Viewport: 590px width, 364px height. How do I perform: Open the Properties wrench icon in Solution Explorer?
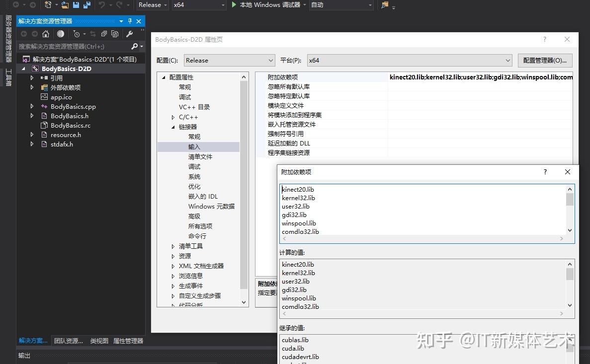(x=130, y=34)
